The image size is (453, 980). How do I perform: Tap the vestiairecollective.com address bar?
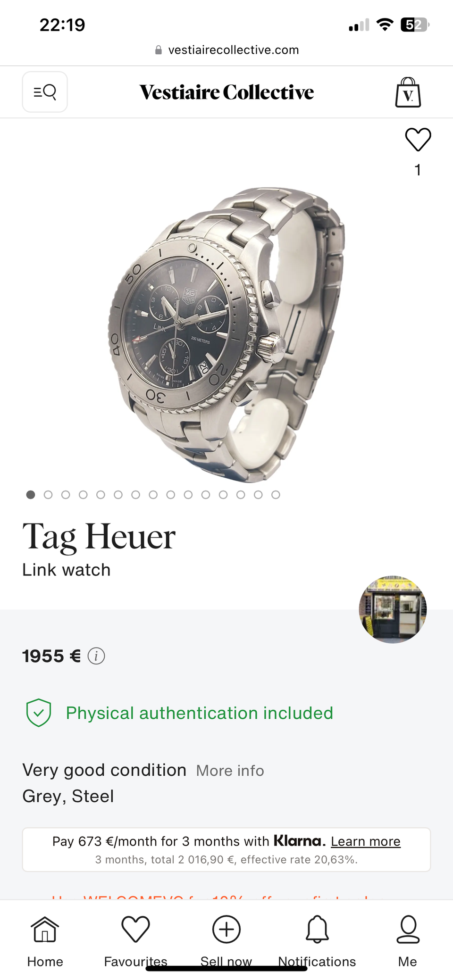226,50
